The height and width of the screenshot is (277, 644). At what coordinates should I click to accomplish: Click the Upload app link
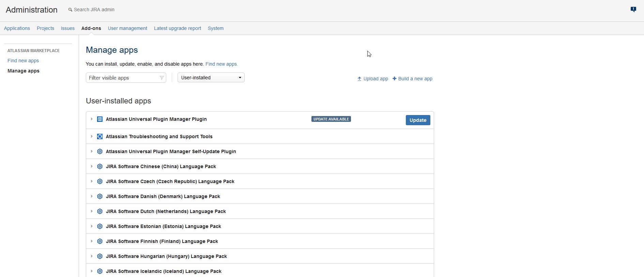pos(372,79)
